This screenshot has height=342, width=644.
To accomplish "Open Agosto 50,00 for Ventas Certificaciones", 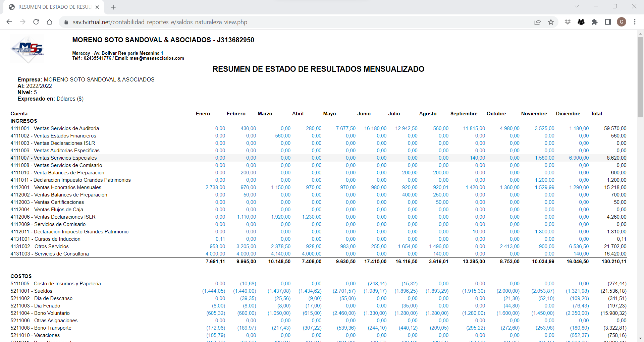I will (442, 202).
